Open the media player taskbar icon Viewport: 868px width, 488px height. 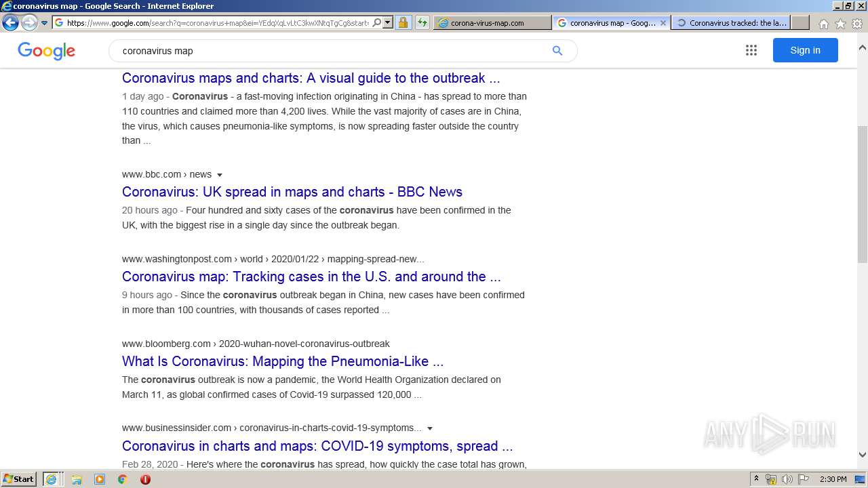pyautogui.click(x=100, y=479)
